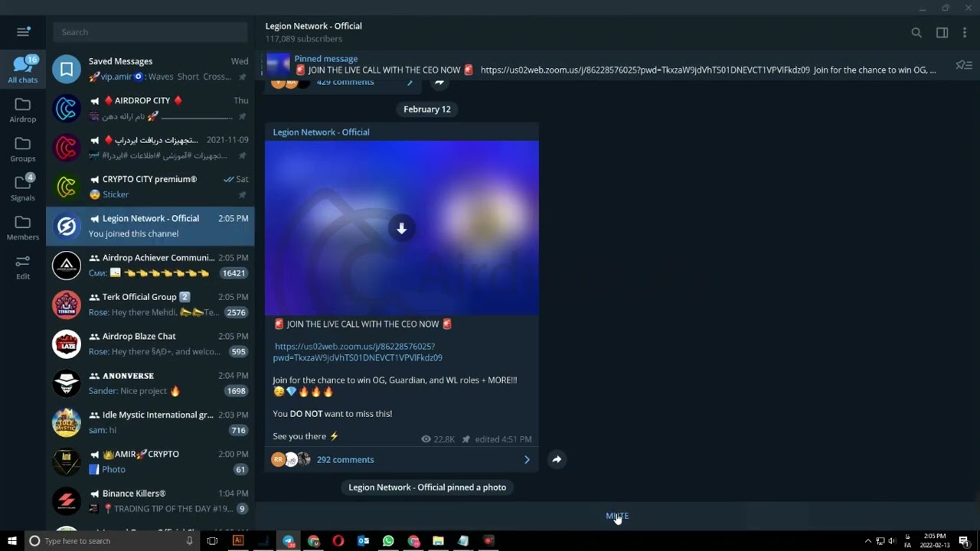Viewport: 980px width, 551px height.
Task: Open the Saved Messages chat
Action: click(150, 69)
